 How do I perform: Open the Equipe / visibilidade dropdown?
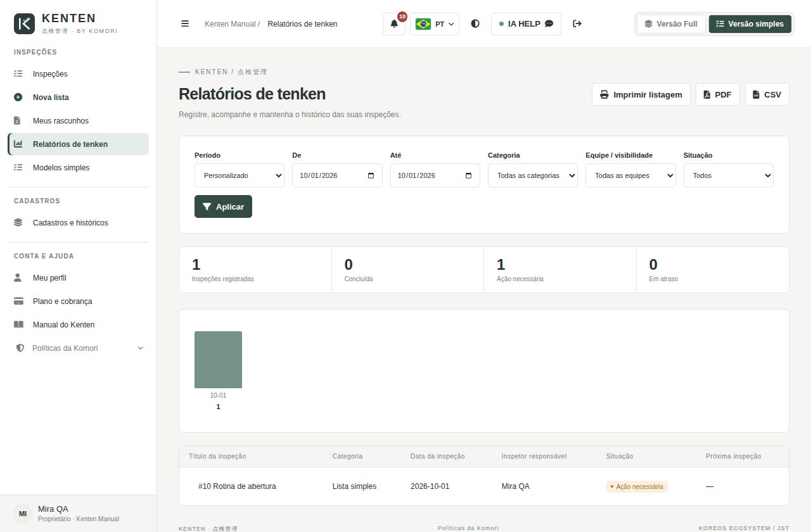630,175
